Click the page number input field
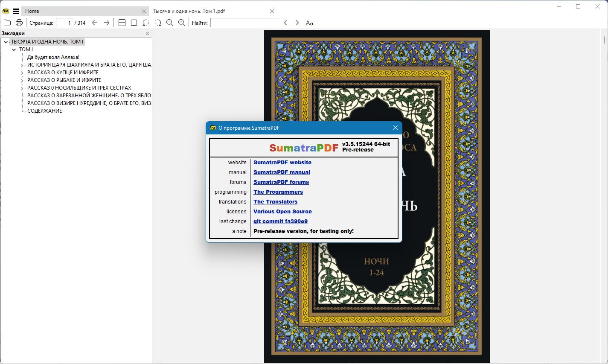608x364 pixels. pyautogui.click(x=64, y=23)
